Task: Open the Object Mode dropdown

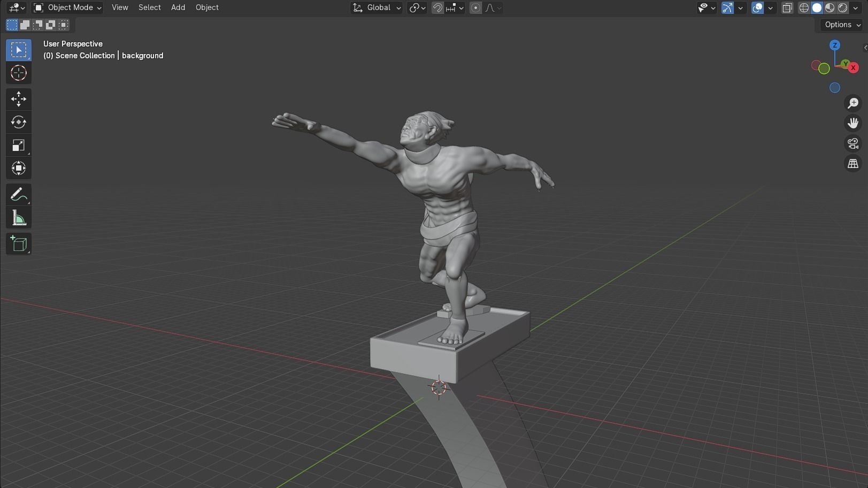Action: (x=67, y=7)
